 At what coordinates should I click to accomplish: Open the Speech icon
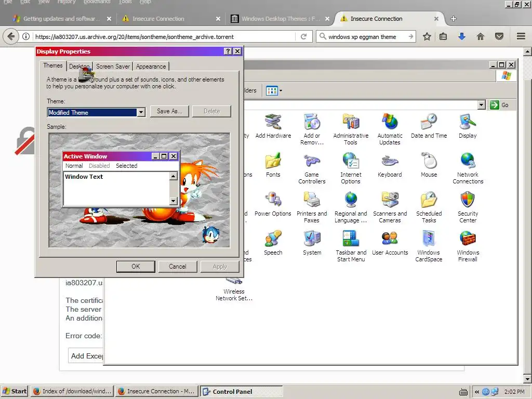[x=273, y=243]
